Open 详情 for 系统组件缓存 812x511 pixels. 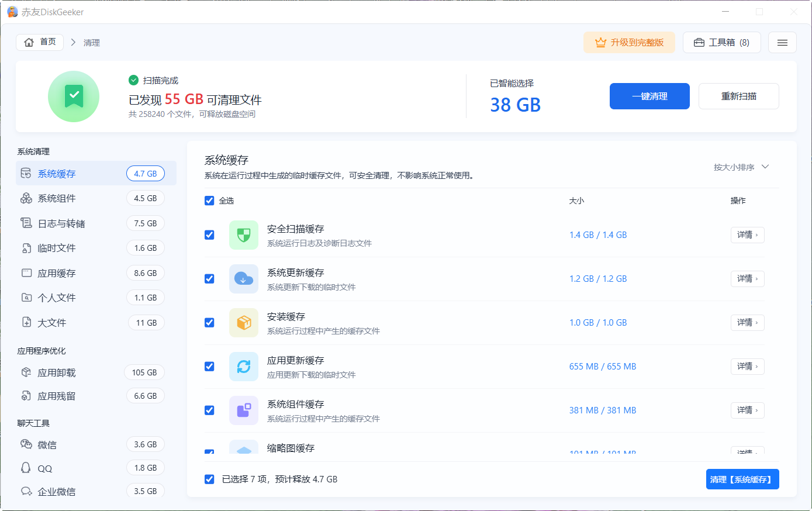coord(748,410)
